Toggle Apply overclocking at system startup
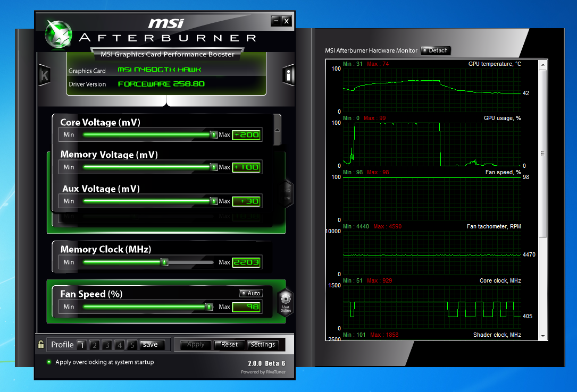577x392 pixels. point(49,362)
